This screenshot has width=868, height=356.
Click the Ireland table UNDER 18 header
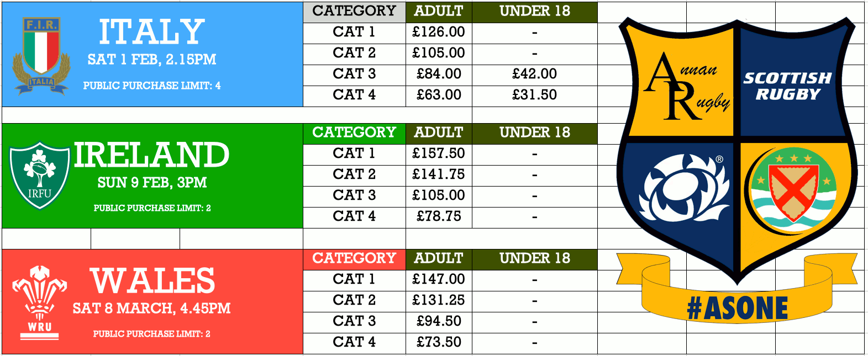[x=534, y=132]
